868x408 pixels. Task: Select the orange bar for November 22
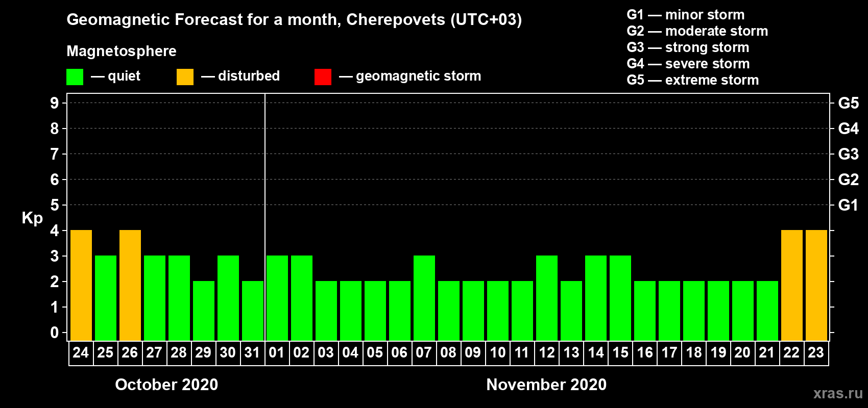pos(792,286)
